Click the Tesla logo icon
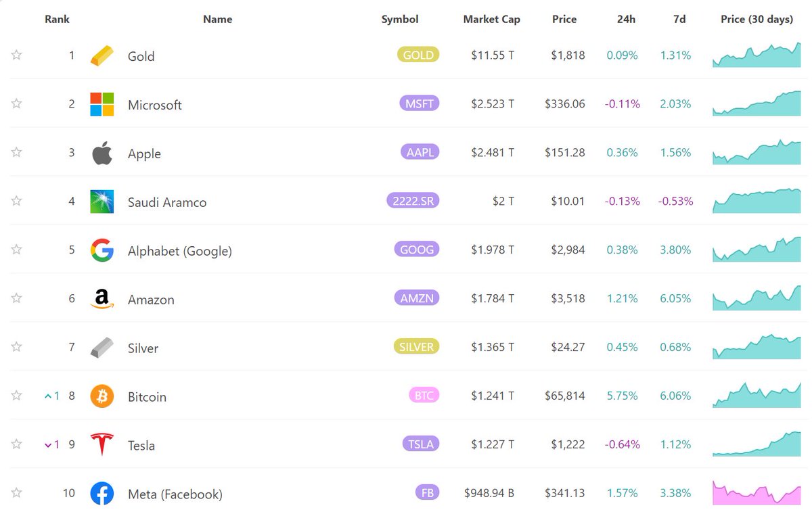 click(102, 445)
